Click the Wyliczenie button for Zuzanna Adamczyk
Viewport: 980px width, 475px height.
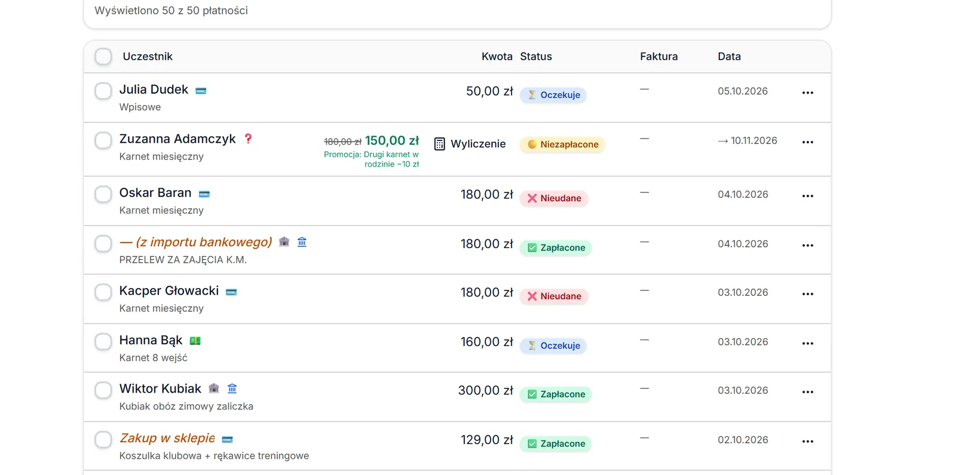tap(470, 144)
